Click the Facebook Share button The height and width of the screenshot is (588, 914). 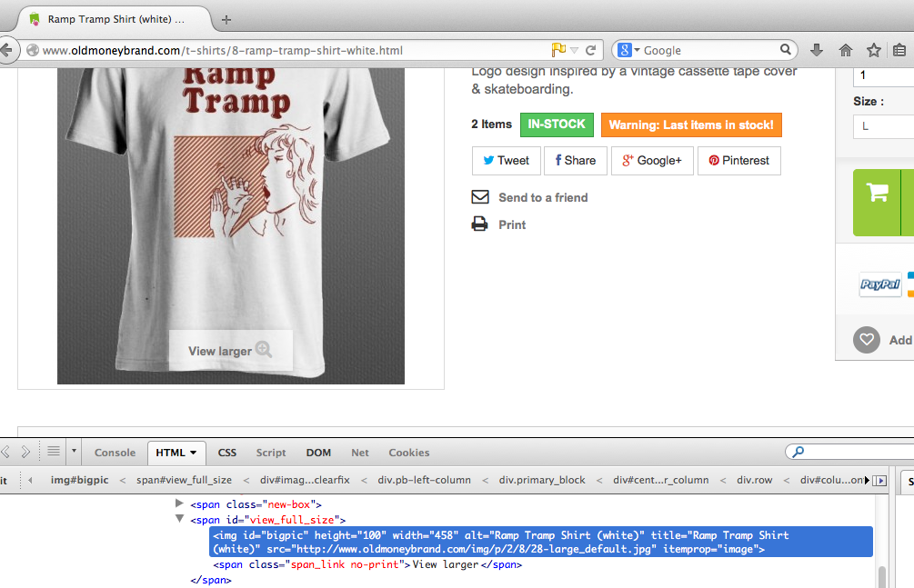point(576,161)
